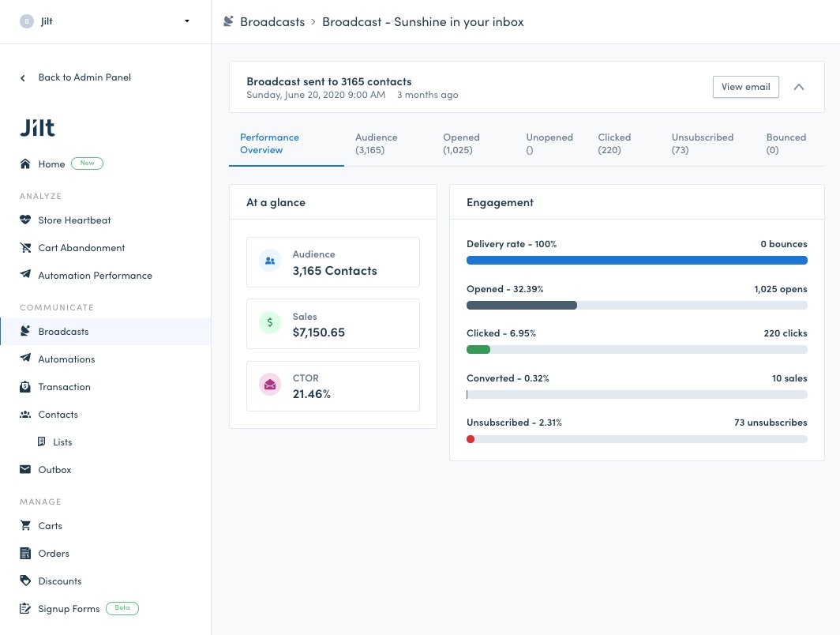Click the Delivery rate blue progress bar
840x635 pixels.
pos(636,261)
